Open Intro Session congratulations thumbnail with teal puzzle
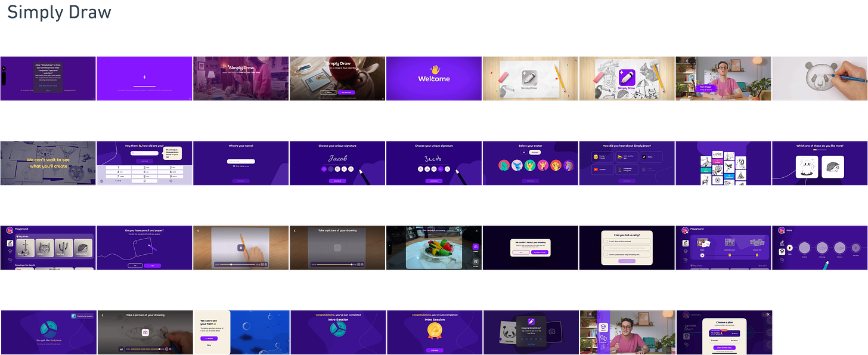Image resolution: width=868 pixels, height=355 pixels. click(x=337, y=332)
